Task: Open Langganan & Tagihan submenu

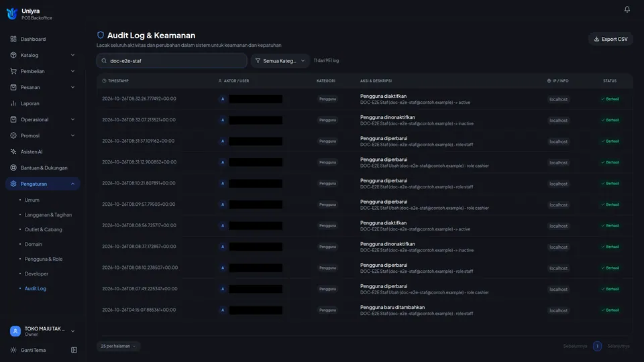Action: 48,215
